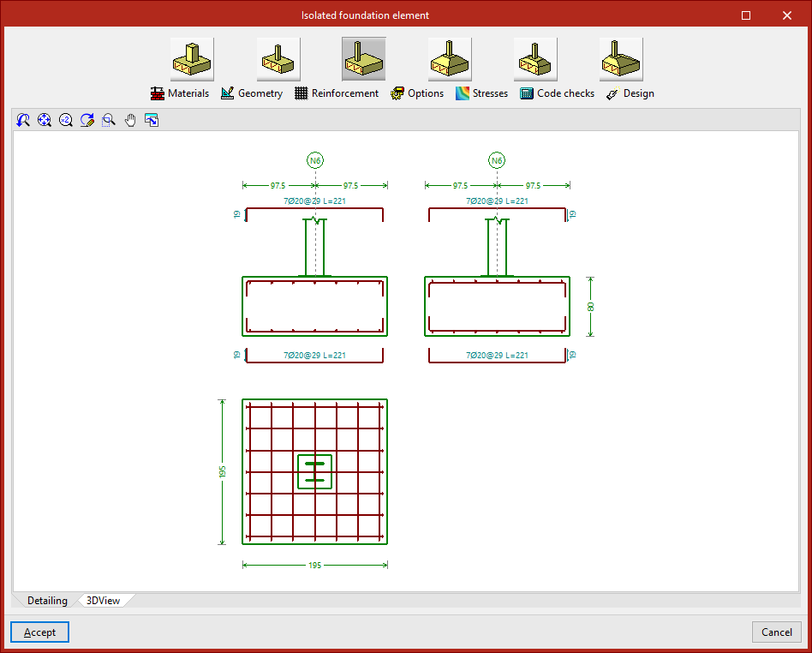Screen dimensions: 812x653
Task: Click the 195 width dimension below the plan
Action: coord(315,566)
